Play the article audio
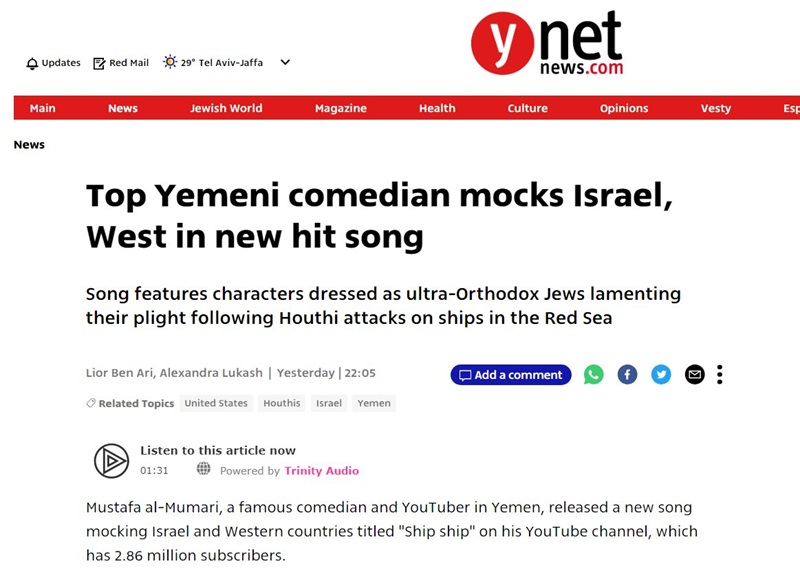The image size is (800, 588). (x=111, y=461)
